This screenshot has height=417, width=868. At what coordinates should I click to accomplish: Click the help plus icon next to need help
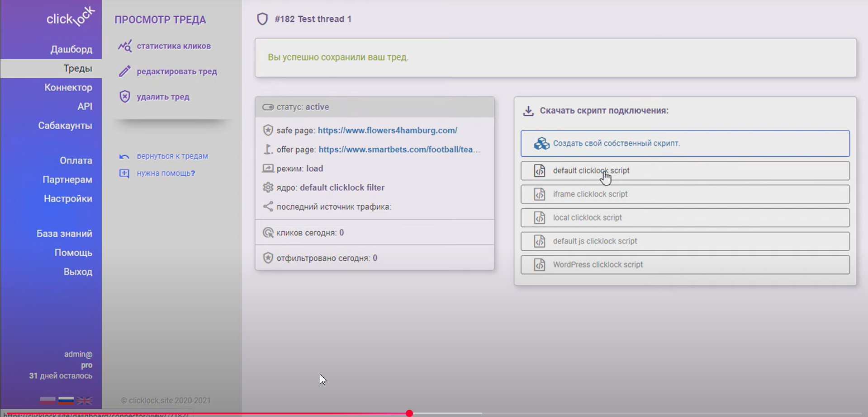pyautogui.click(x=124, y=173)
